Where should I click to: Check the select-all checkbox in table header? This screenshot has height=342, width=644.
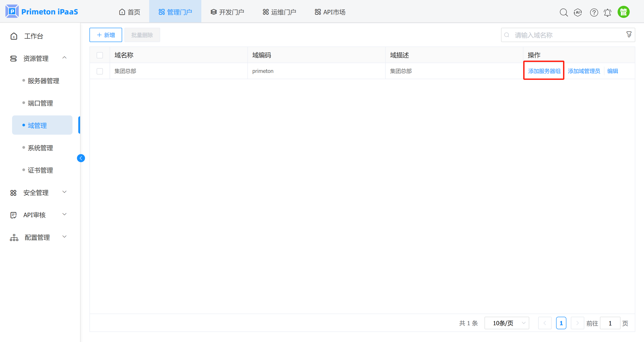tap(100, 55)
